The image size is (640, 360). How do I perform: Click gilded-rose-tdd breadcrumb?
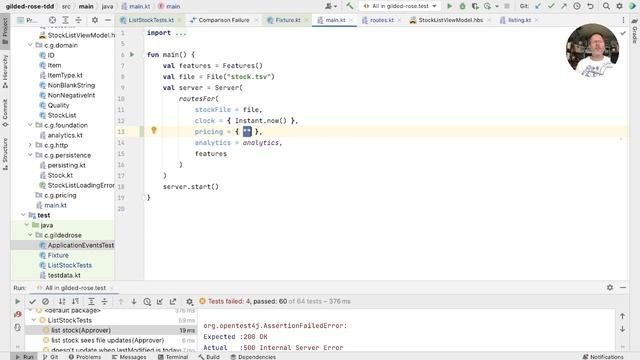(x=30, y=6)
